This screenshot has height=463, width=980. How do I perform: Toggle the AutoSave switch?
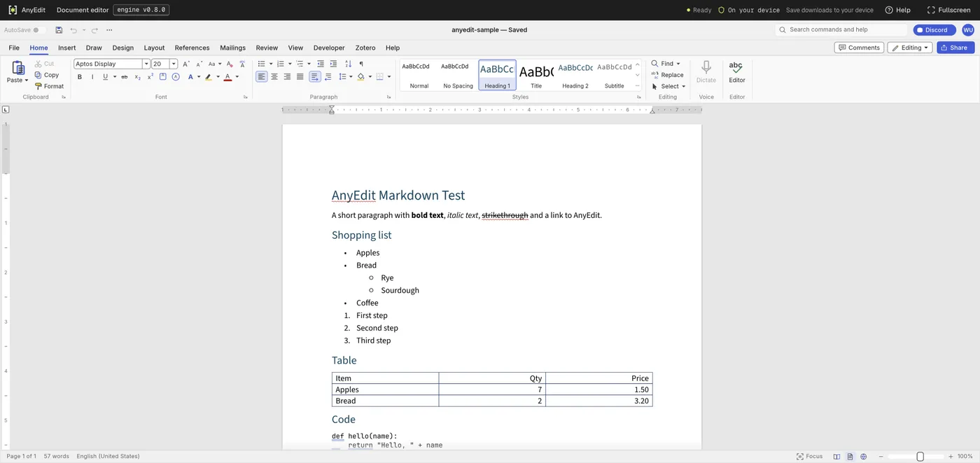pos(39,30)
